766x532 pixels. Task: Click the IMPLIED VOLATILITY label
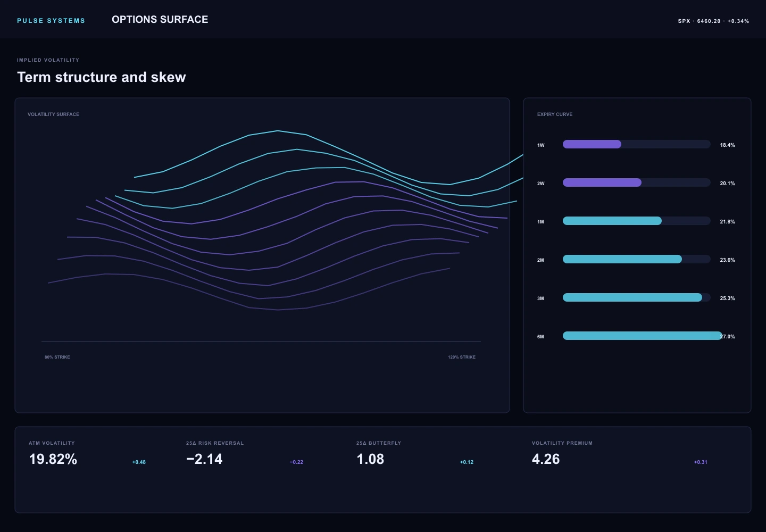(48, 60)
